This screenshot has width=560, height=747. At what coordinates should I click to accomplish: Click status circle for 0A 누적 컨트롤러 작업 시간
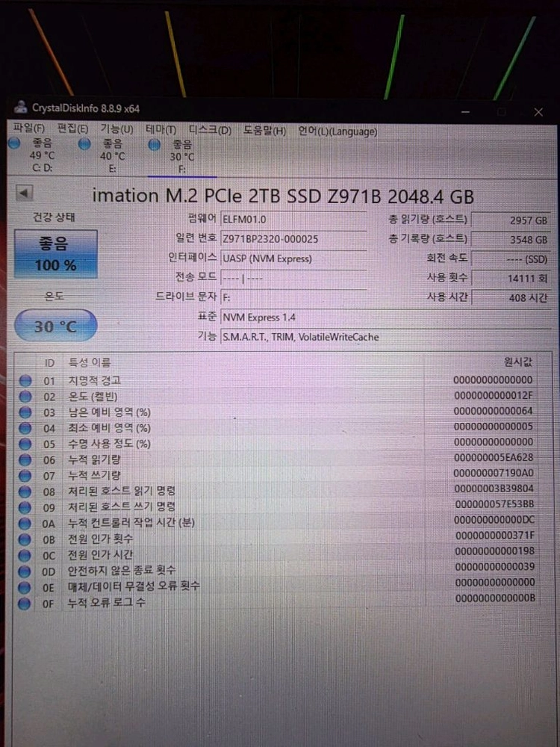[x=25, y=524]
